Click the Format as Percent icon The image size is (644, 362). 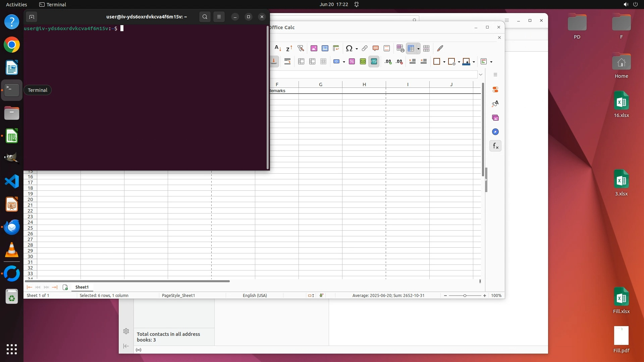pos(352,61)
